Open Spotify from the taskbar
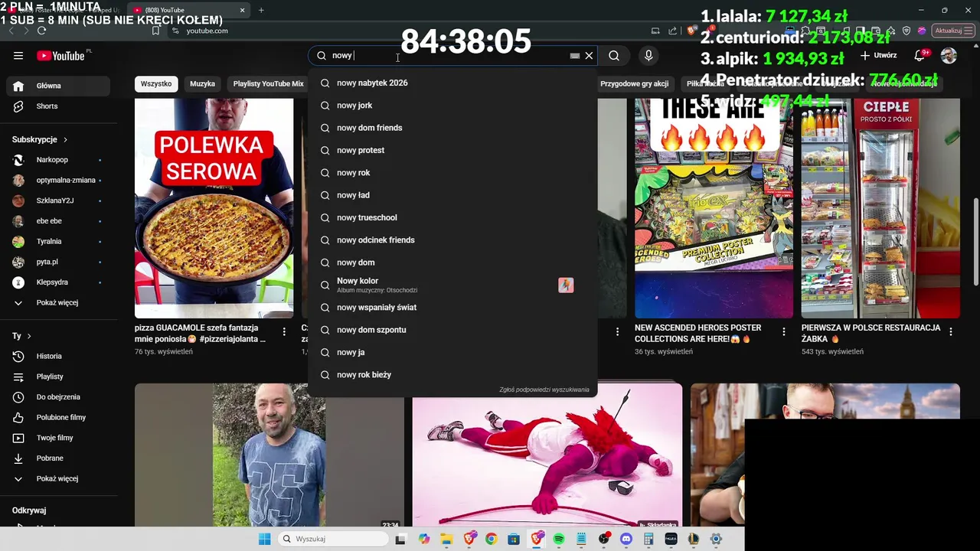 tap(559, 539)
